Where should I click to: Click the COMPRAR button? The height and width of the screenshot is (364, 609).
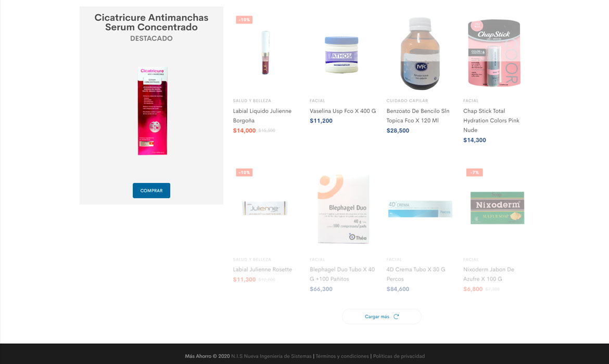click(151, 190)
